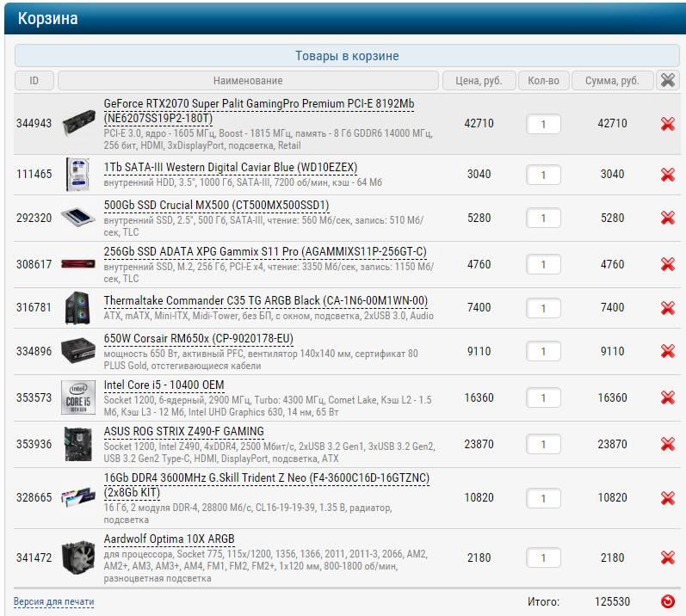The width and height of the screenshot is (686, 616).
Task: Open the ADATA XPG Gammix thumbnail
Action: coord(78,263)
